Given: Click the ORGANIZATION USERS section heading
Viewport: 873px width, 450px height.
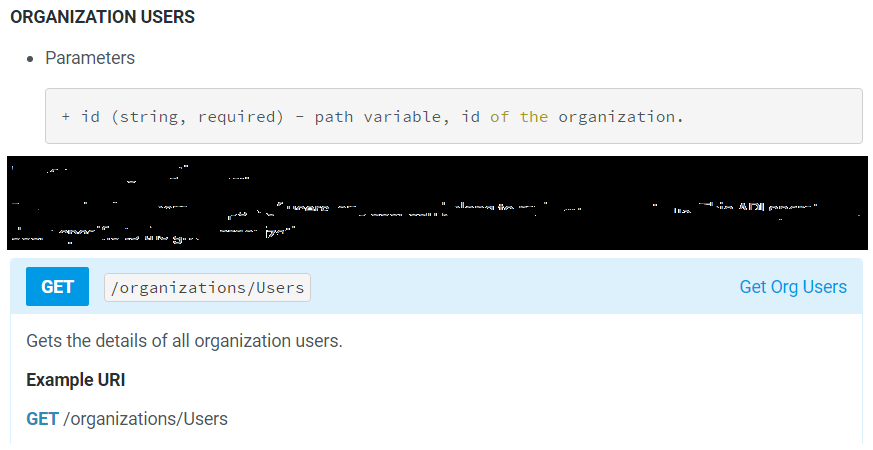Looking at the screenshot, I should point(102,18).
